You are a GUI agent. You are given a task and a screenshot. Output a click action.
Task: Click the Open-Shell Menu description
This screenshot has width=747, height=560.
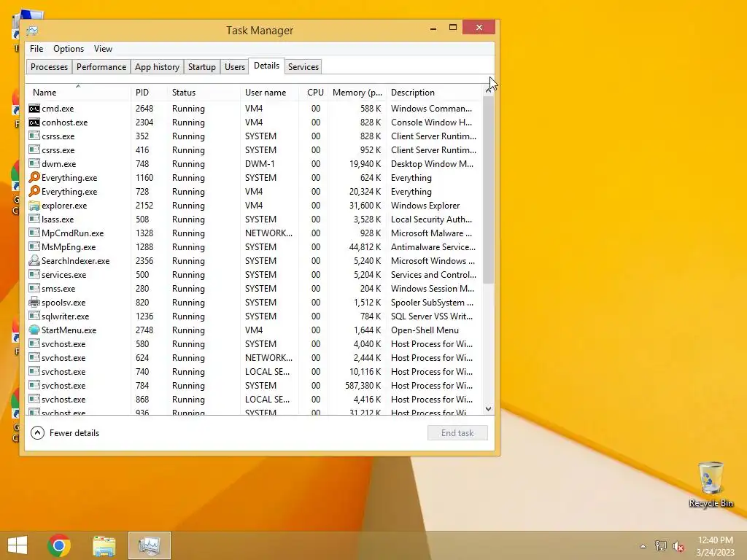[x=425, y=330]
